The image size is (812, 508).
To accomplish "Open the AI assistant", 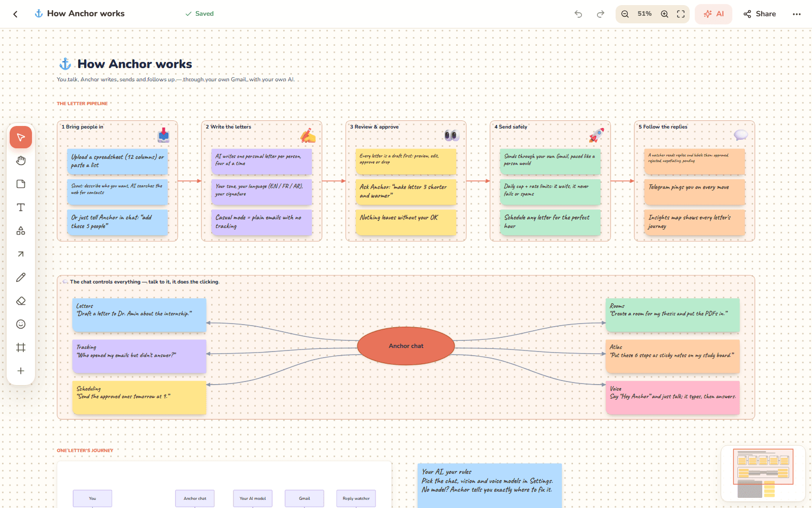I will [x=714, y=14].
